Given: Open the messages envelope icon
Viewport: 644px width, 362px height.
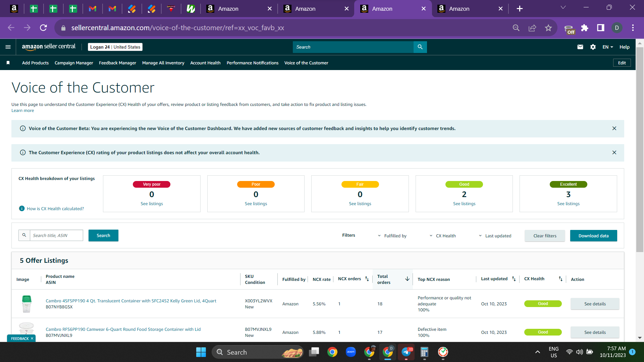Looking at the screenshot, I should pos(580,47).
